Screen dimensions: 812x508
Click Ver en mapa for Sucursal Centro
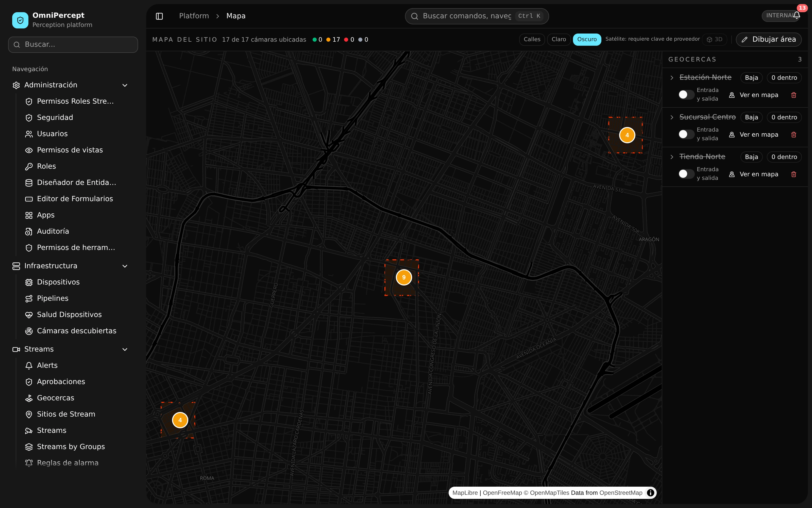click(754, 135)
